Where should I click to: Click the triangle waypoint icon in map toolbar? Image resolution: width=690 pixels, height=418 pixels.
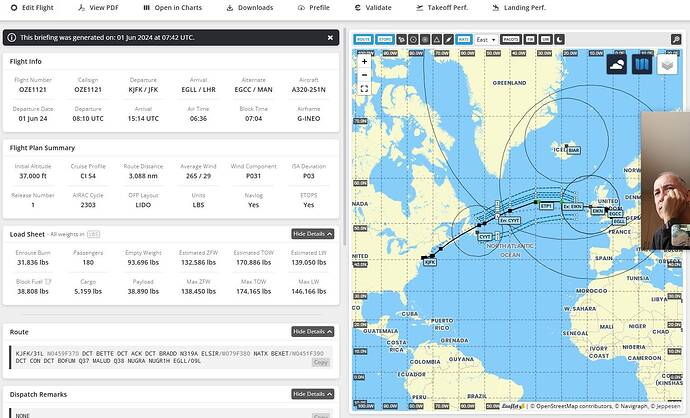pyautogui.click(x=437, y=40)
